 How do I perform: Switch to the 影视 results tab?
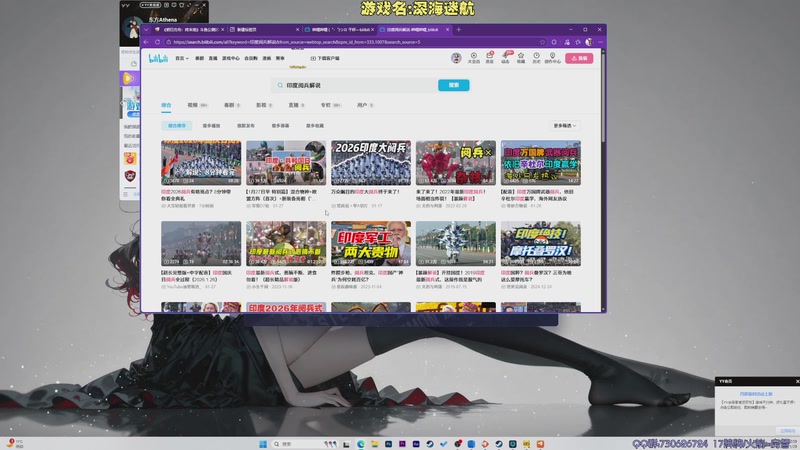coord(264,105)
